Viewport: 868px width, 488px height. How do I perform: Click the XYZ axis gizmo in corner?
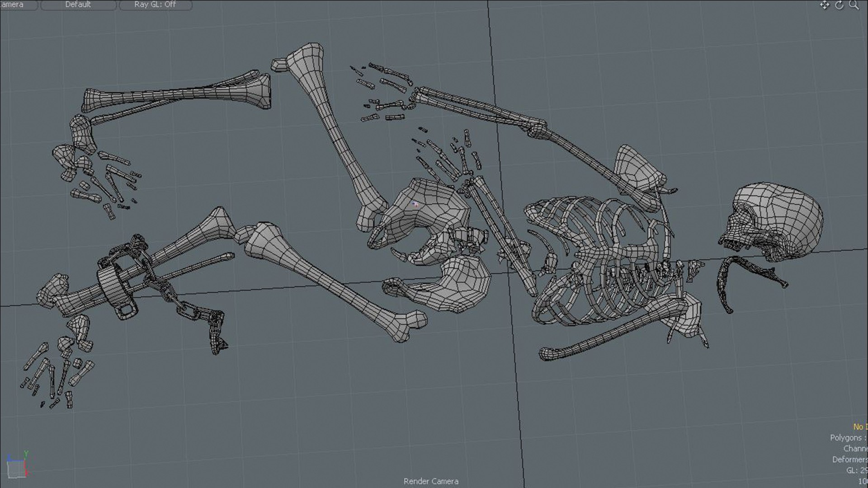point(18,464)
